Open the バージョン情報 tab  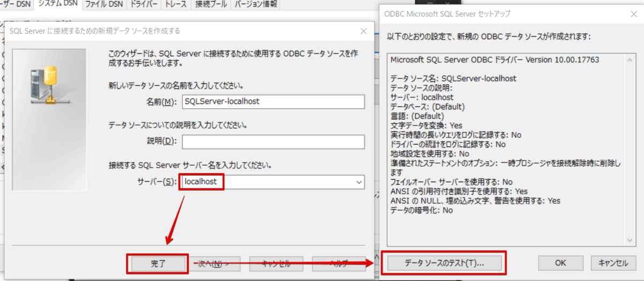pos(256,5)
